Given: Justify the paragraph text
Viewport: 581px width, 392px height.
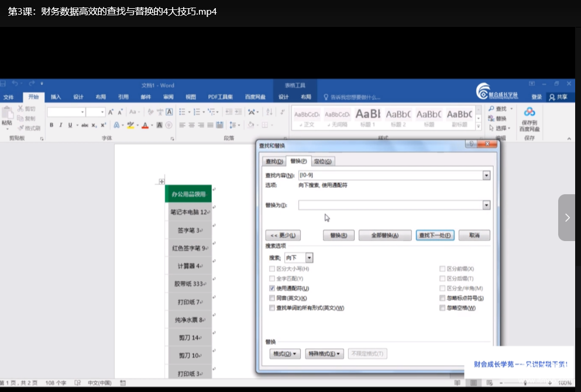Looking at the screenshot, I should pos(210,125).
